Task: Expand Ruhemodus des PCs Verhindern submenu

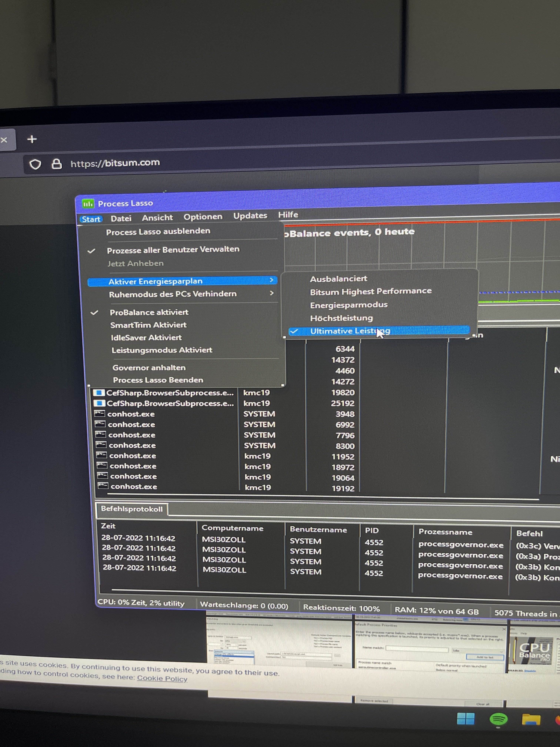Action: [172, 294]
